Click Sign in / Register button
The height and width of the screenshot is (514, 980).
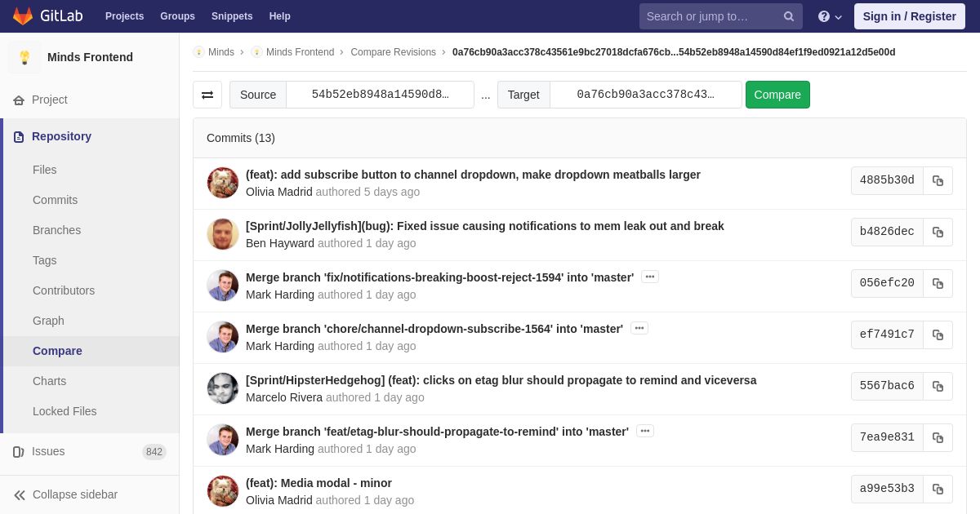pos(909,16)
